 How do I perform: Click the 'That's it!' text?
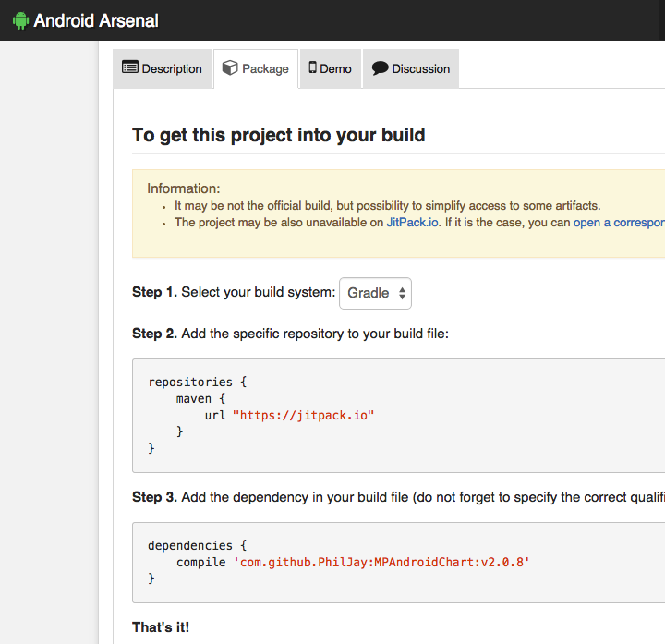161,627
